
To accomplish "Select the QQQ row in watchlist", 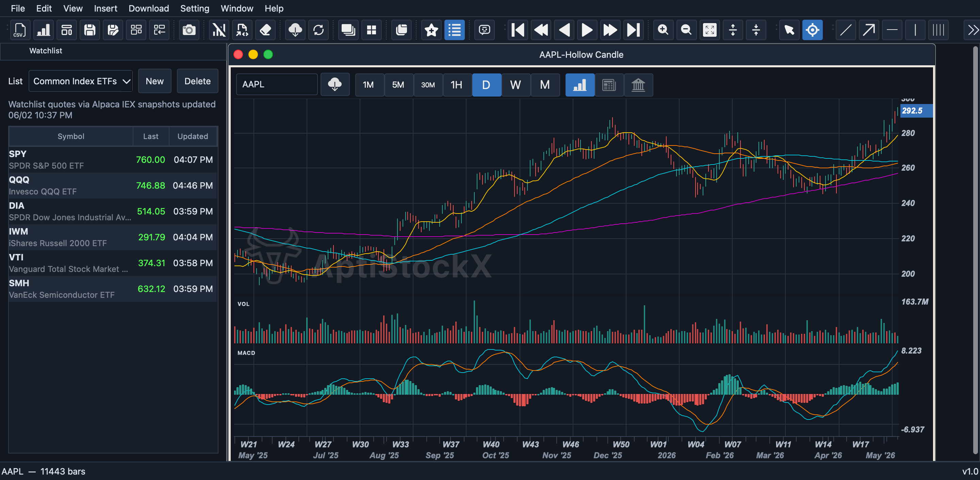I will point(113,186).
